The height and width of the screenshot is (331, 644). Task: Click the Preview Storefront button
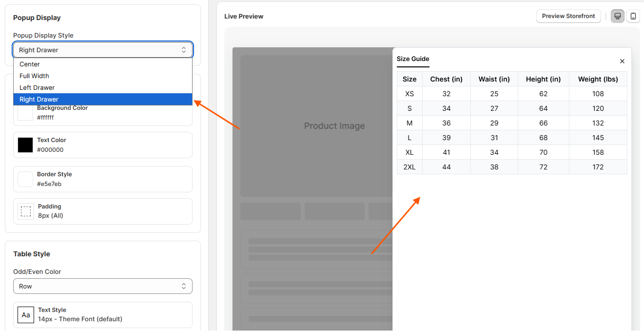[568, 16]
